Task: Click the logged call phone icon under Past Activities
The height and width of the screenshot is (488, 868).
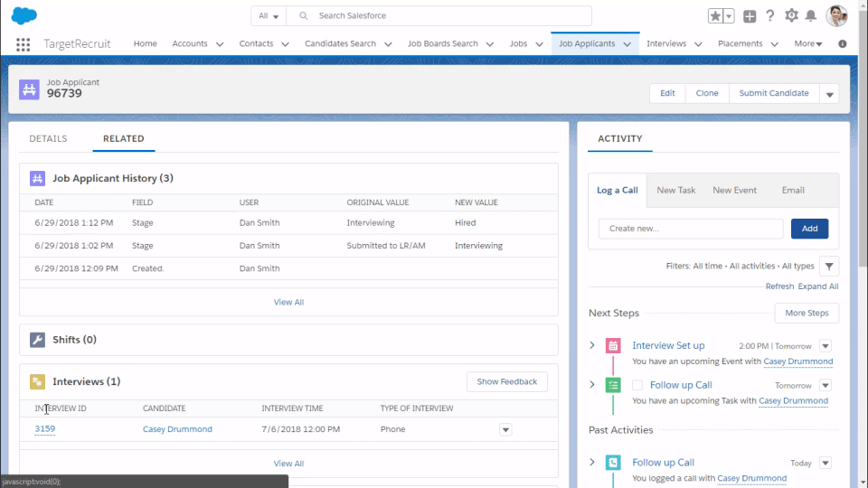Action: coord(613,463)
